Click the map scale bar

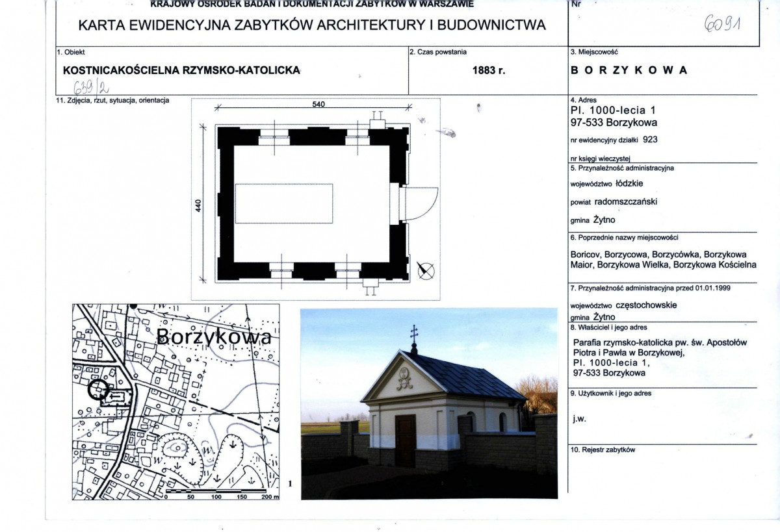pyautogui.click(x=219, y=494)
